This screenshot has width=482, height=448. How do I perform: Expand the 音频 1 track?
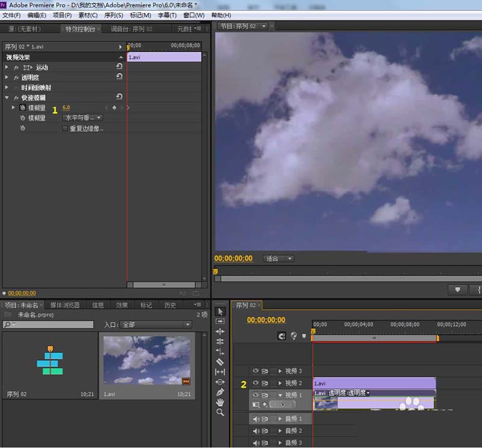point(280,419)
